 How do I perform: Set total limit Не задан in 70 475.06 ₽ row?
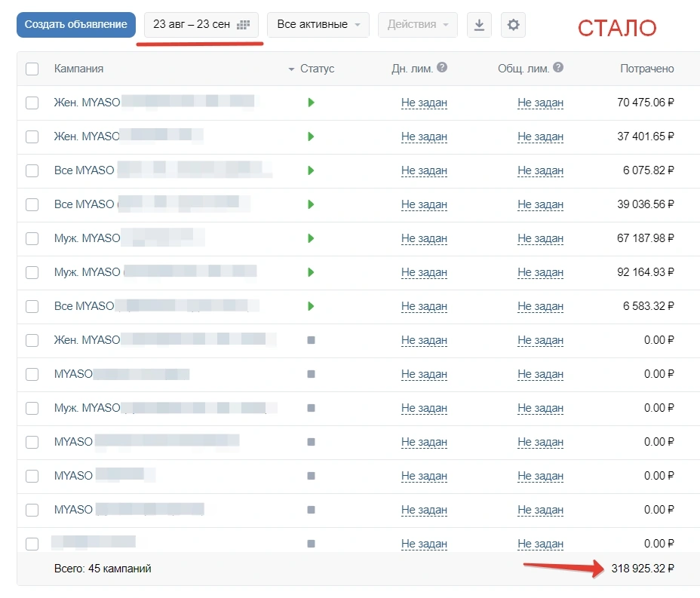(540, 103)
